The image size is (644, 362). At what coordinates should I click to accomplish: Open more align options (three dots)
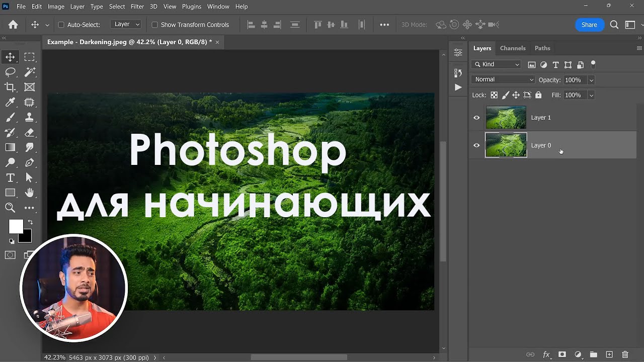tap(384, 25)
